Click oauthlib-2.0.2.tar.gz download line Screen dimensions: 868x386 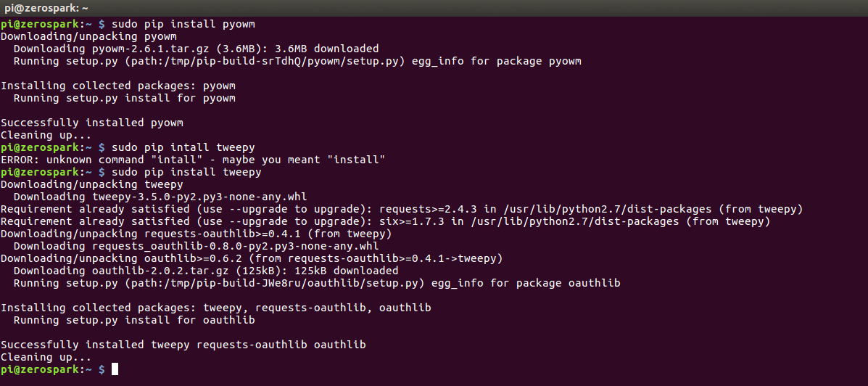[206, 271]
